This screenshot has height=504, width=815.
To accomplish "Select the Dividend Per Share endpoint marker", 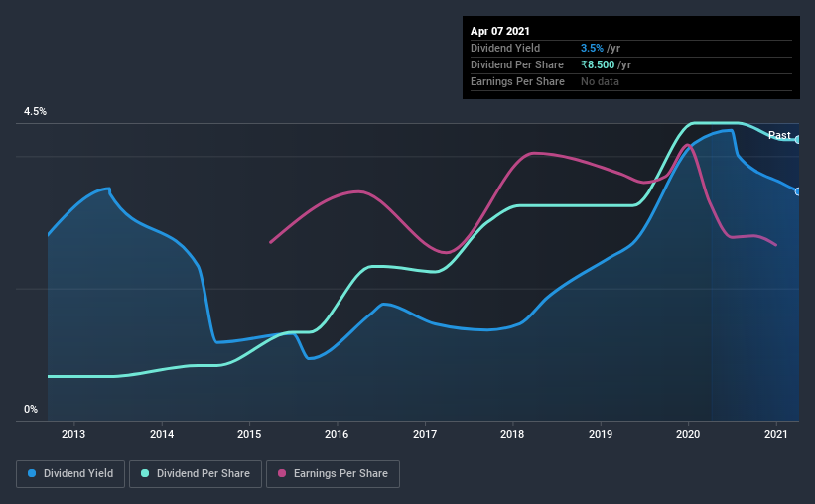I will pos(798,140).
